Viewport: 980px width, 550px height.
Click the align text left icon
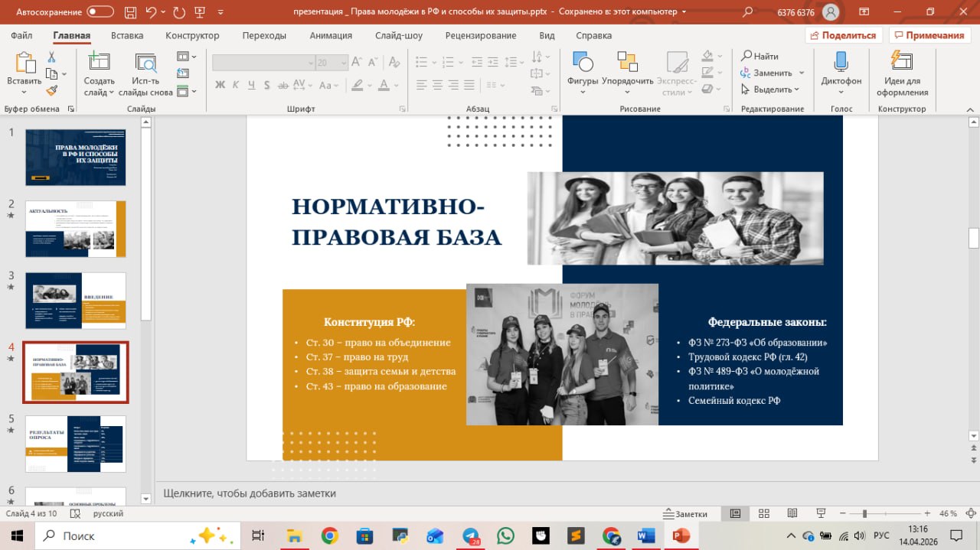click(x=420, y=85)
